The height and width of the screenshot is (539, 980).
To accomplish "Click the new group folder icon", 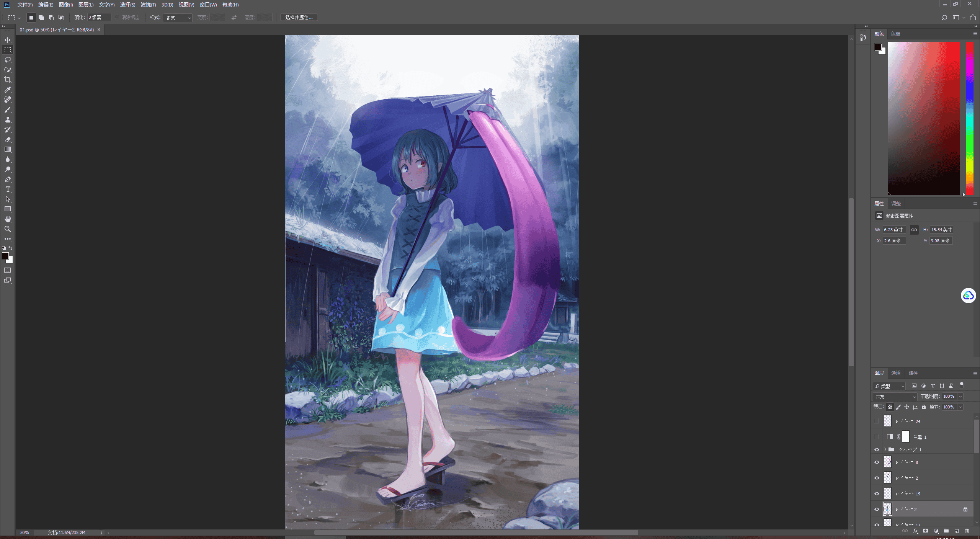I will pyautogui.click(x=946, y=531).
